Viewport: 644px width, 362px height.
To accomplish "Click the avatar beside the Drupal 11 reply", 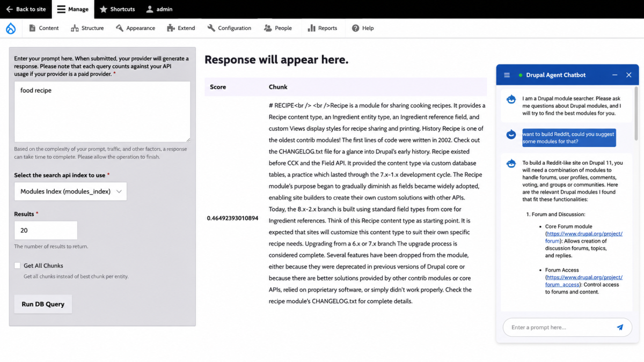I will [511, 164].
